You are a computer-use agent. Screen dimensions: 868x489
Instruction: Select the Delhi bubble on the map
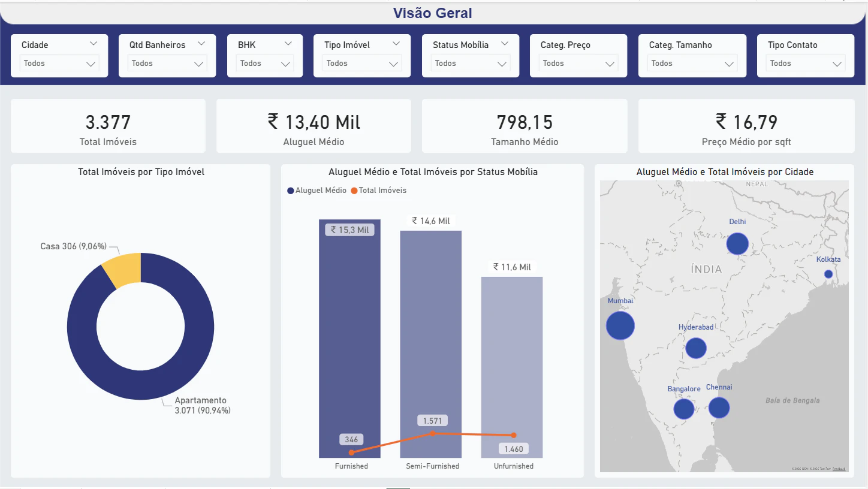point(737,244)
